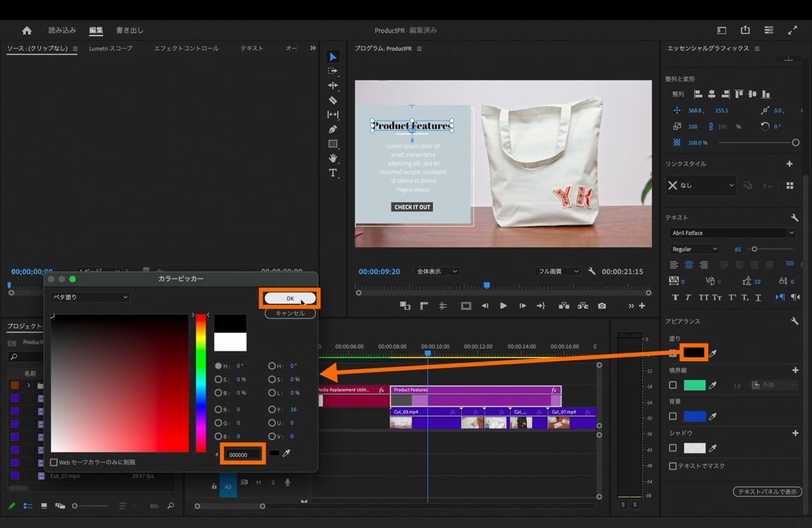Click the shadow color eyedropper
The width and height of the screenshot is (812, 528).
713,448
